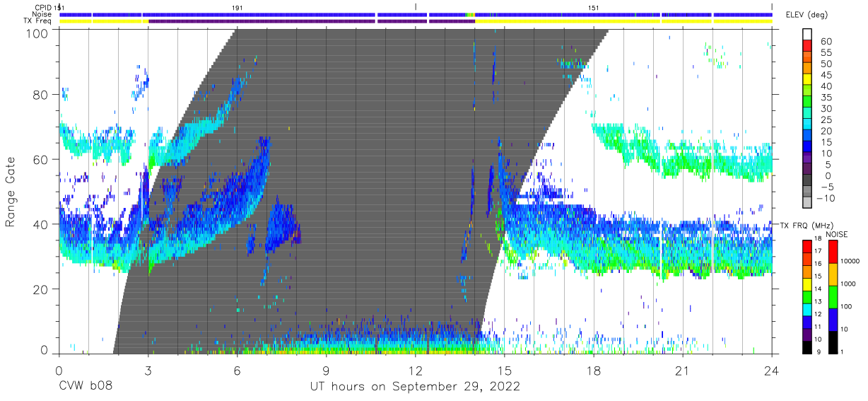
Task: Click the '20' tick on the Range Gate axis
Action: click(x=42, y=289)
